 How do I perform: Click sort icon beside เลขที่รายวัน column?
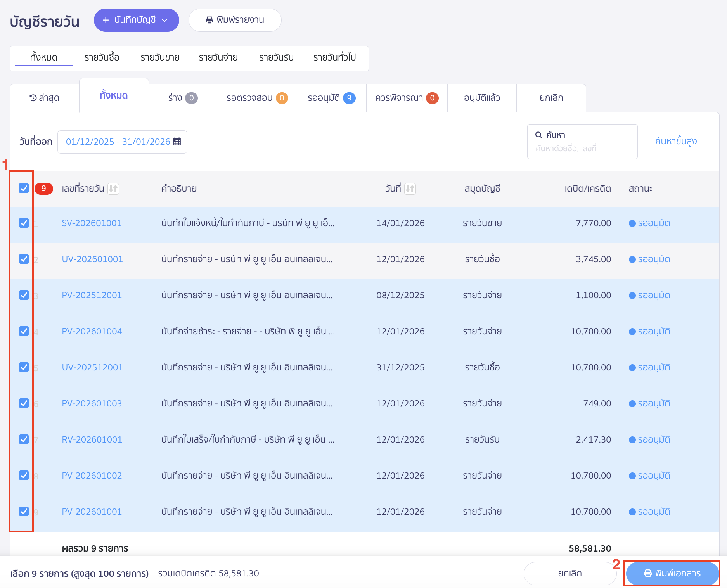point(113,189)
